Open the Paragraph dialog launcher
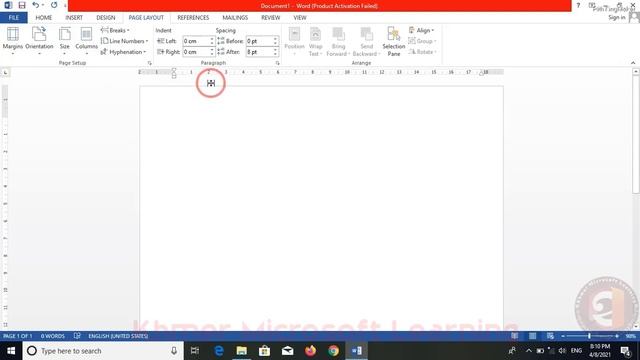Screen dimensions: 640x360 pyautogui.click(x=278, y=63)
